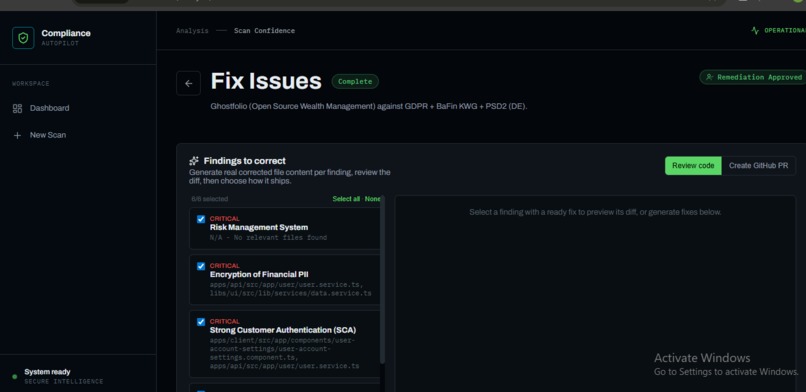Click the WORKSPACE section label
The image size is (806, 392).
31,84
